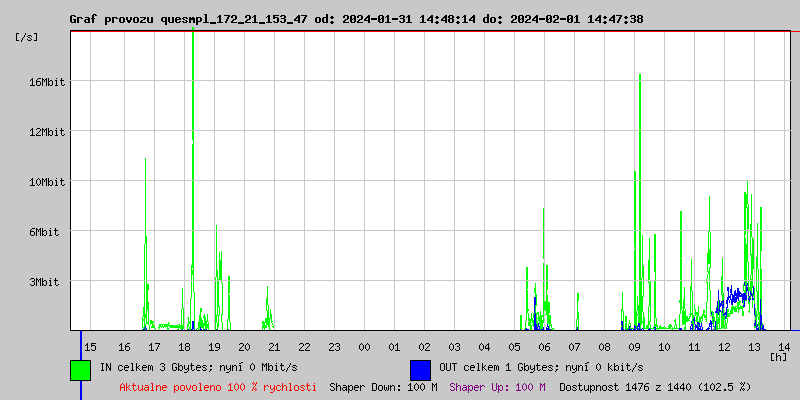Click the 6Mbit y-axis label

tap(44, 232)
